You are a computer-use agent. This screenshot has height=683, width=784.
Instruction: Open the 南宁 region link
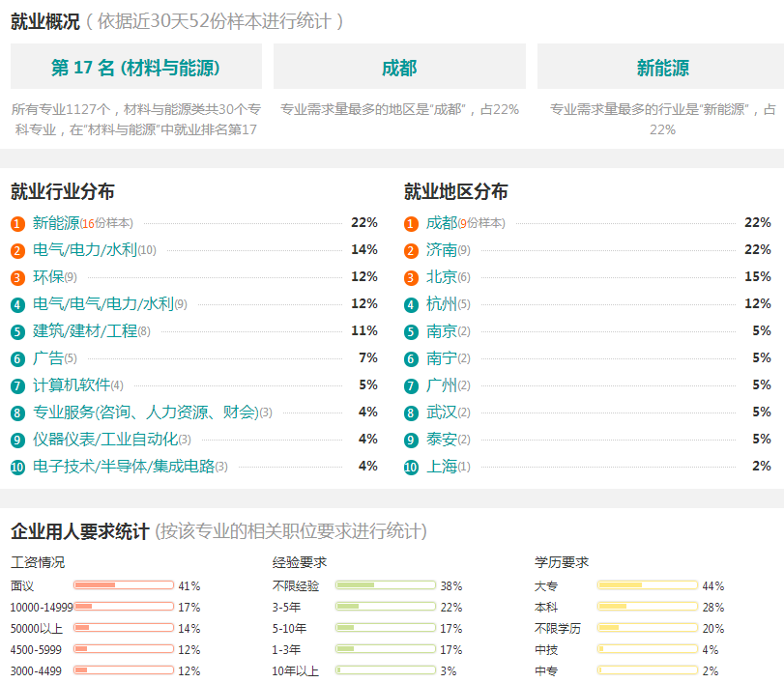click(x=442, y=357)
